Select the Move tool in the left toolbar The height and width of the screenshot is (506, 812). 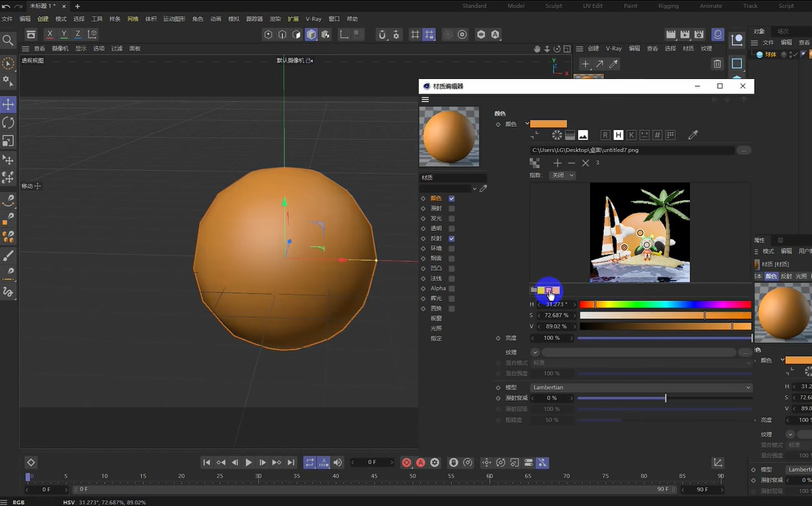coord(7,104)
